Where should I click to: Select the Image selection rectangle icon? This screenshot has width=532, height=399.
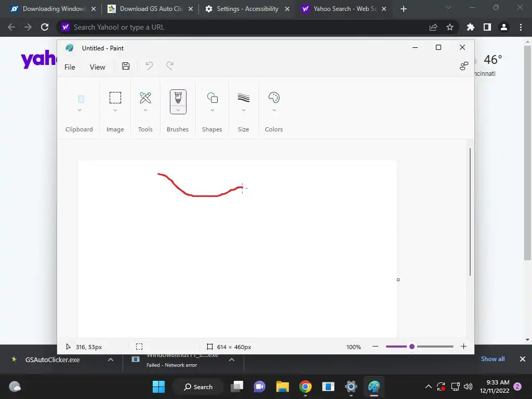(x=115, y=98)
